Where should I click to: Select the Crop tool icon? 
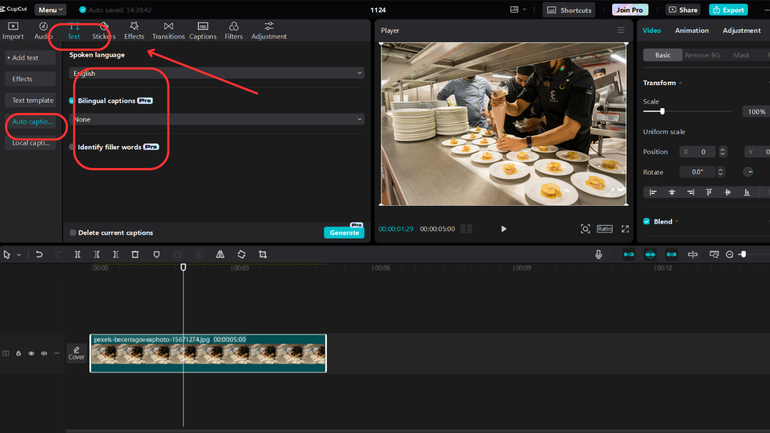(x=262, y=255)
